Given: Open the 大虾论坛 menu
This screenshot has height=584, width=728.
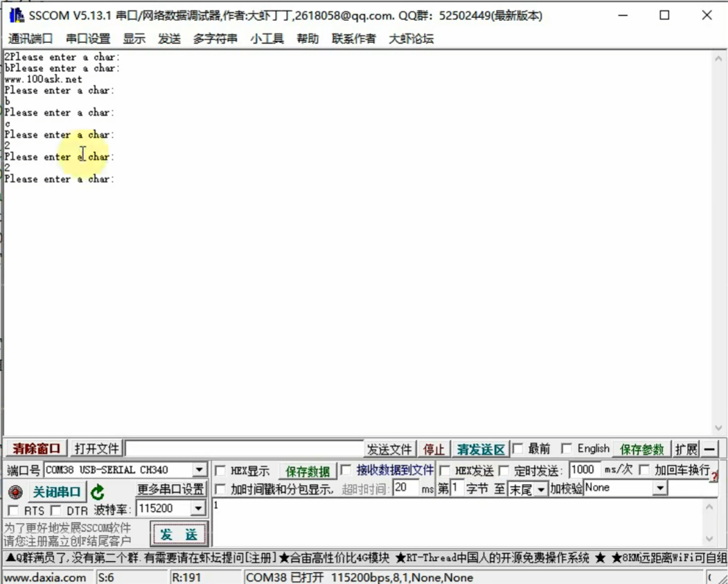Looking at the screenshot, I should [411, 39].
